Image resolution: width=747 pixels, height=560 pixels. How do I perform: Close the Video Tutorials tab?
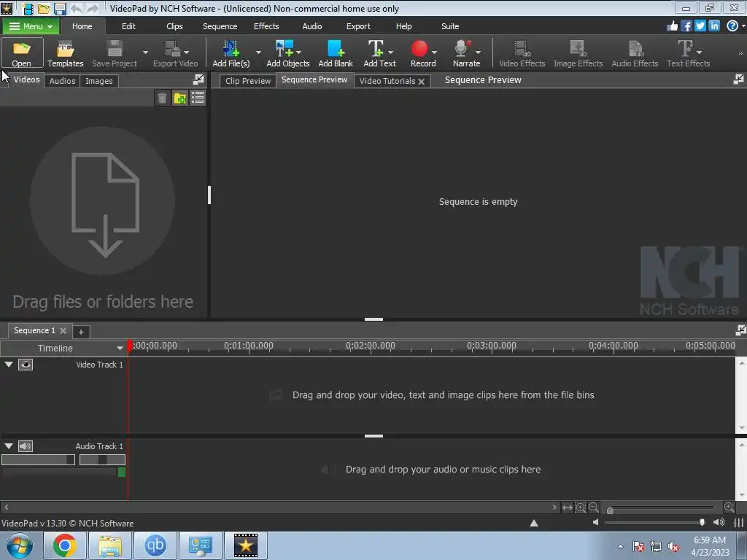(x=421, y=82)
